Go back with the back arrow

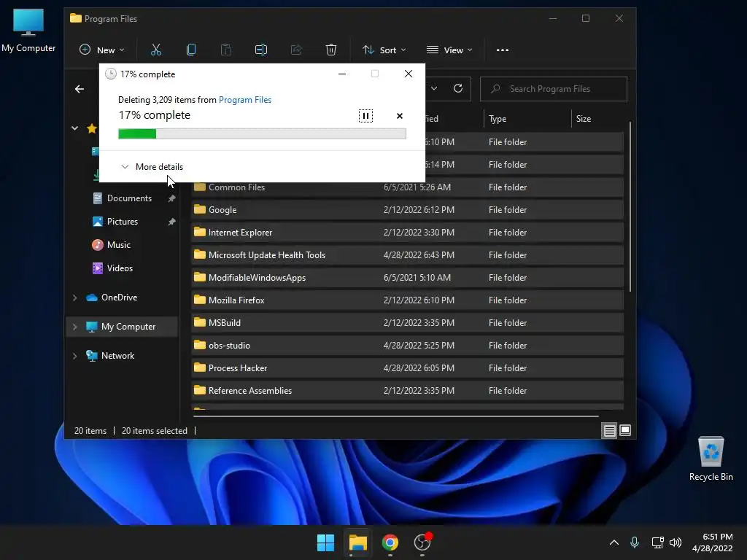[80, 89]
